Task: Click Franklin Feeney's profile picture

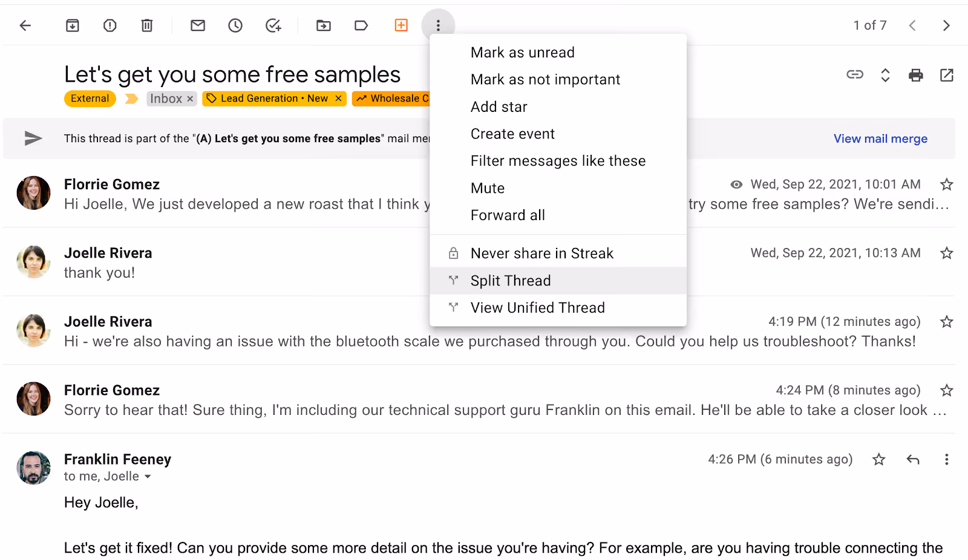Action: click(33, 467)
